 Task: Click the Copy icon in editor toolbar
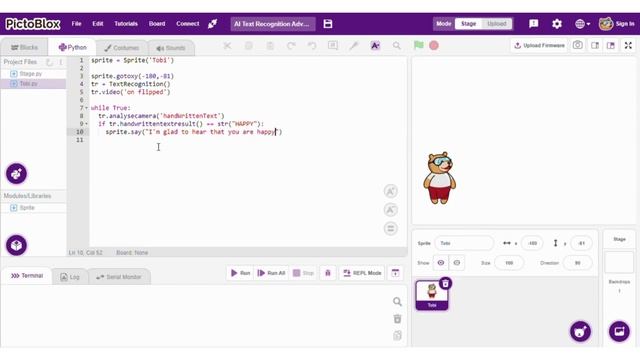click(x=249, y=46)
